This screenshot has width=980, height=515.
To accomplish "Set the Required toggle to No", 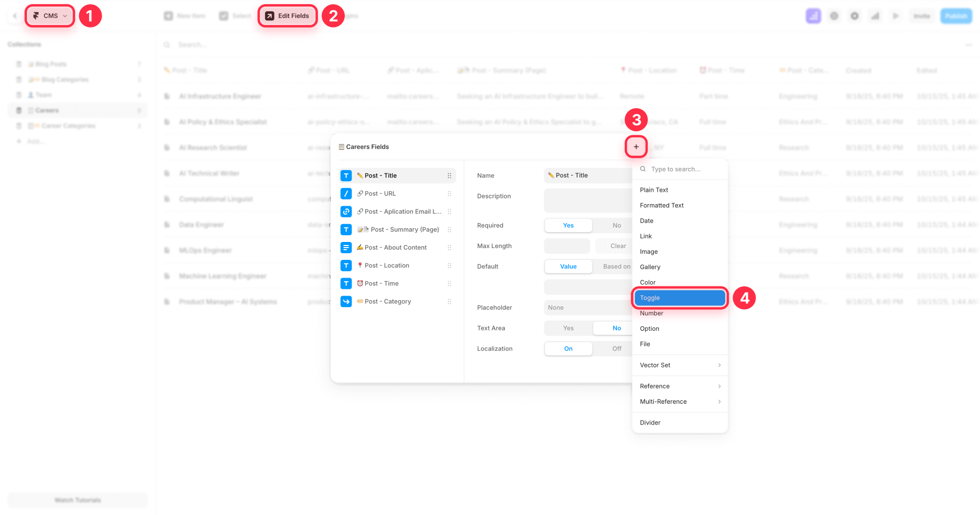I will (616, 225).
